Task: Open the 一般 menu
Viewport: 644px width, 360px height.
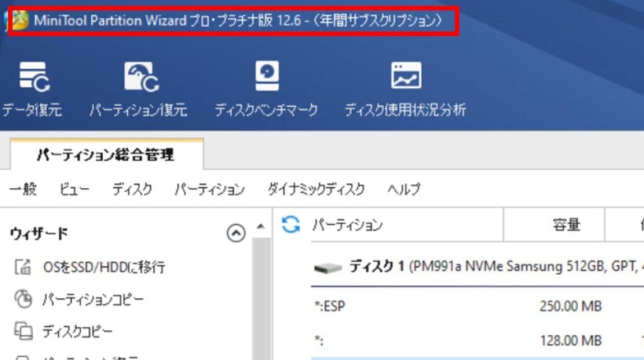Action: coord(23,189)
